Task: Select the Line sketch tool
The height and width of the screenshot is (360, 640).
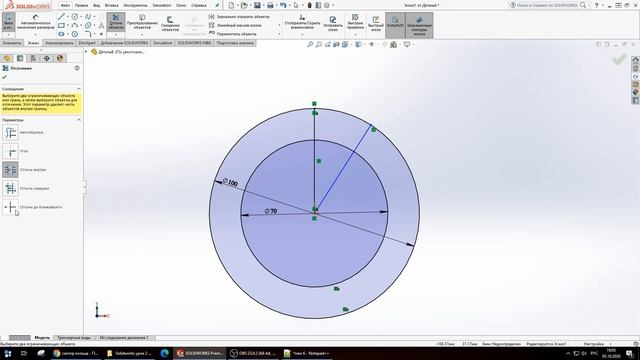Action: pos(61,17)
